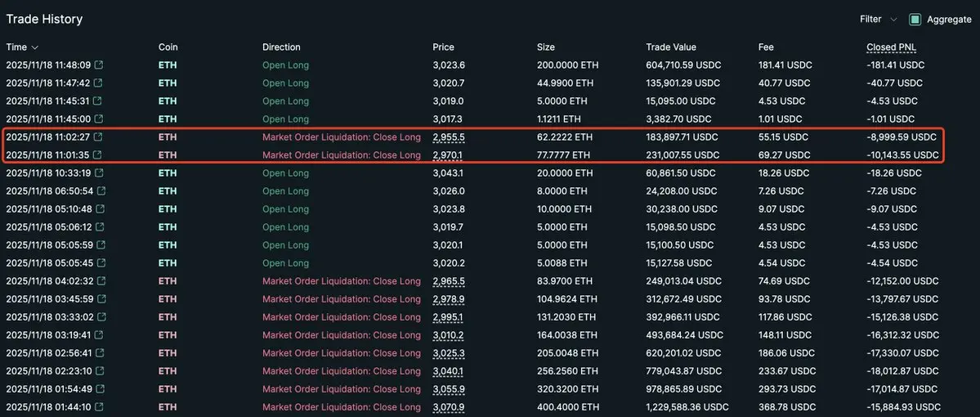Click closed PNL -8,999.59 USDC
Viewport: 980px width, 417px height.
(902, 137)
